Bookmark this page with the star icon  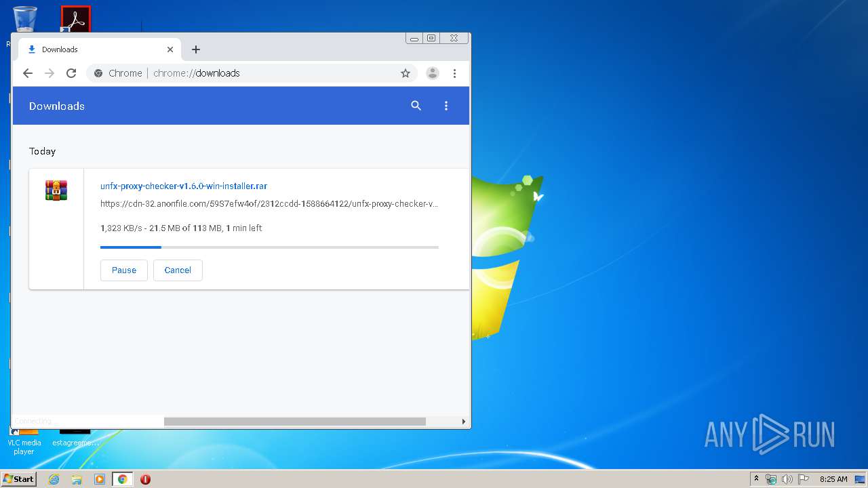pyautogui.click(x=406, y=73)
